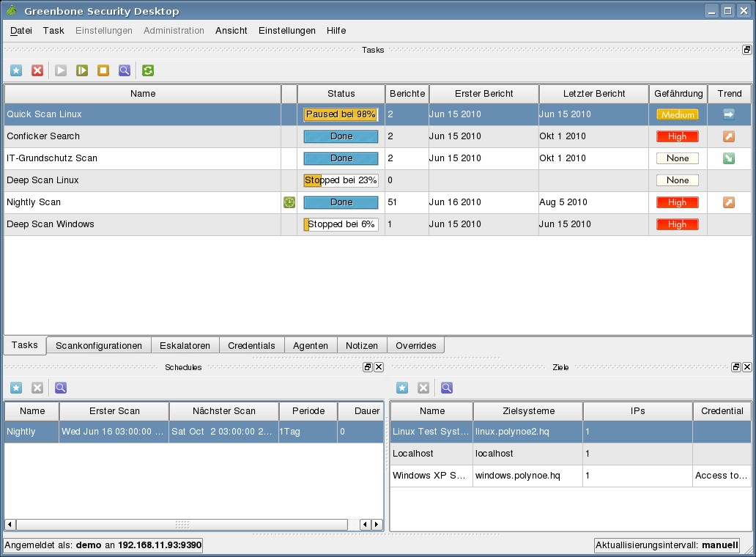756x557 pixels.
Task: Resume the task using green play-pause icon
Action: coord(82,70)
